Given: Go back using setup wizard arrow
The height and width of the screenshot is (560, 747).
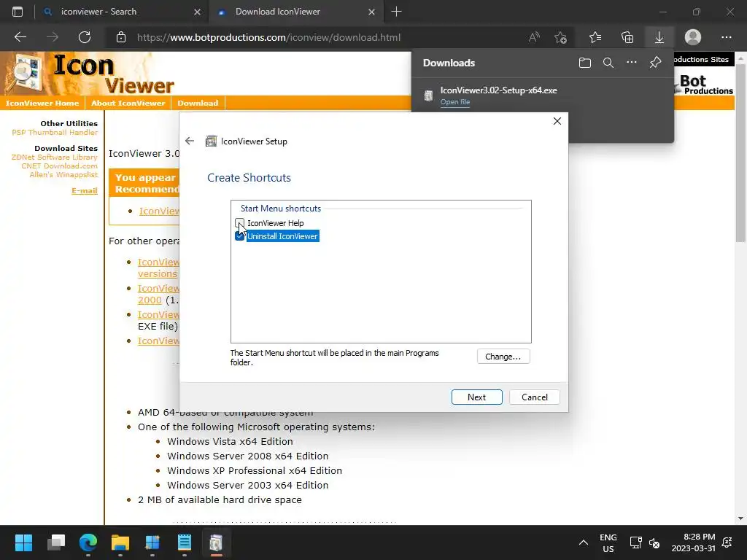Looking at the screenshot, I should (x=190, y=141).
